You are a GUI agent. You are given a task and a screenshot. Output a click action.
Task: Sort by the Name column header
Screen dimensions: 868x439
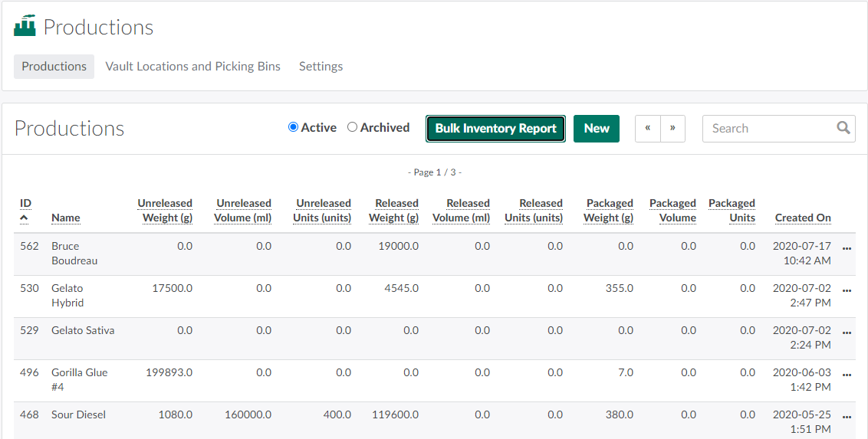coord(66,218)
